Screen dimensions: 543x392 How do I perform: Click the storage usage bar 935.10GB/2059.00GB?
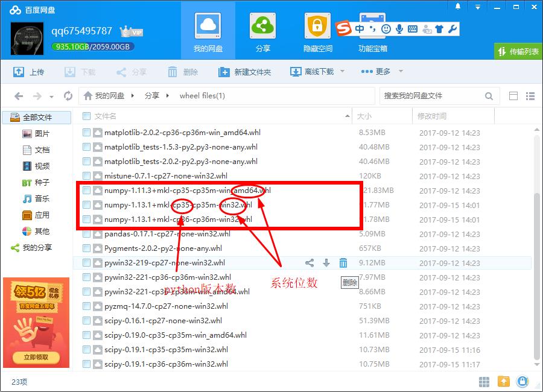pos(93,47)
